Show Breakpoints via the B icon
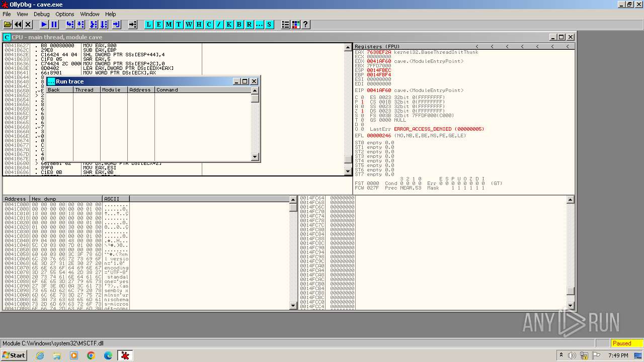 click(x=239, y=24)
